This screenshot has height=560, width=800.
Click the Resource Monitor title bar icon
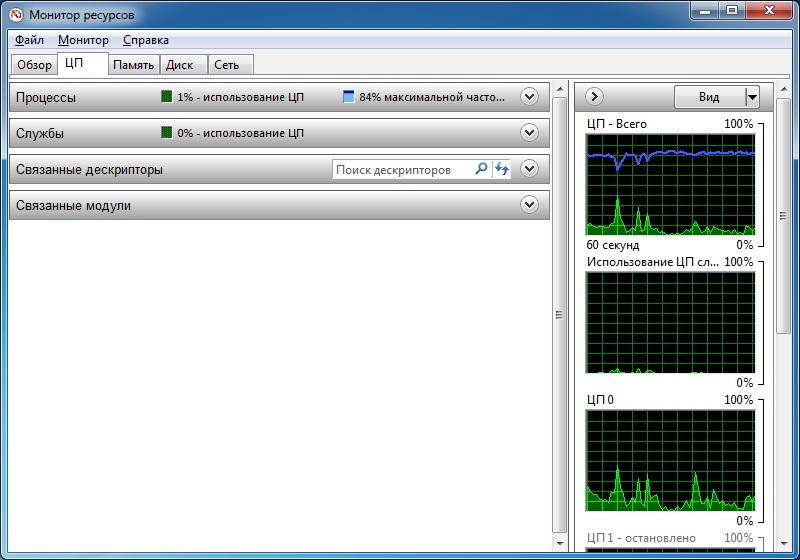coord(15,14)
